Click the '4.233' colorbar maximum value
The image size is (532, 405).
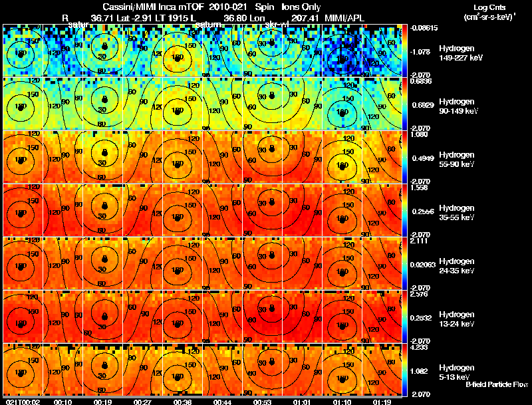coord(419,347)
